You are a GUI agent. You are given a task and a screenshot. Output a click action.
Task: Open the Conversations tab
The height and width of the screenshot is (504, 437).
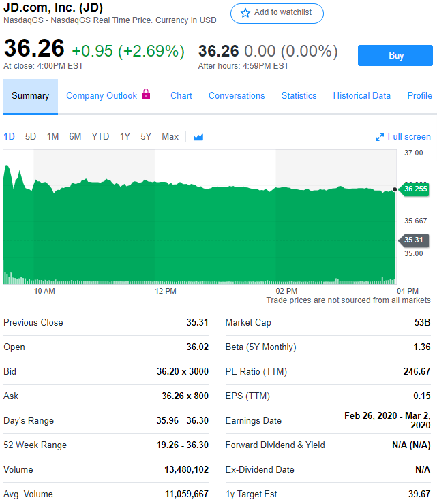tap(237, 96)
